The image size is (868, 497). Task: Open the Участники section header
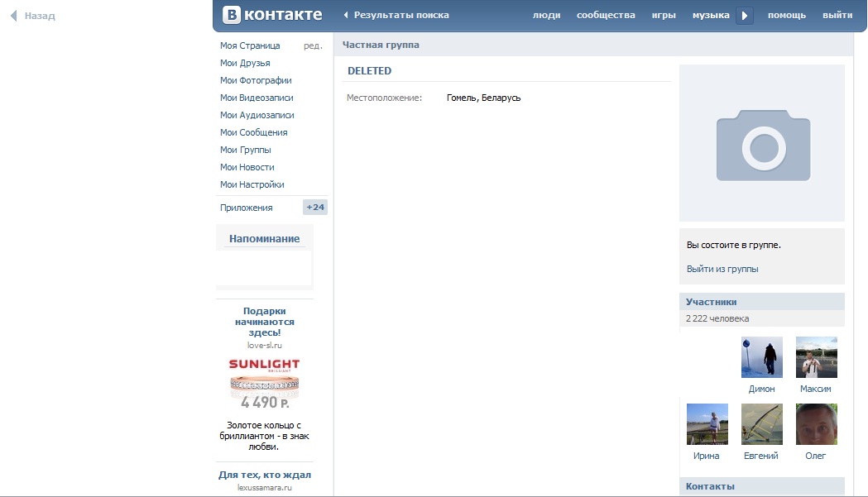[711, 302]
